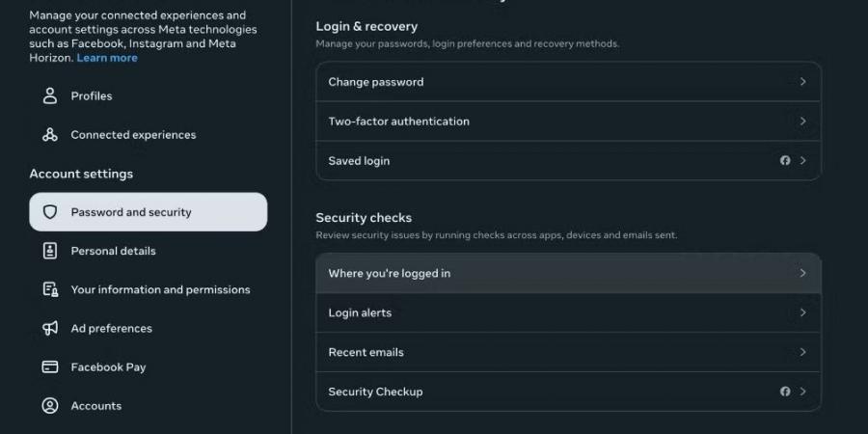868x434 pixels.
Task: Expand the Where you're logged in chevron
Action: [x=802, y=273]
